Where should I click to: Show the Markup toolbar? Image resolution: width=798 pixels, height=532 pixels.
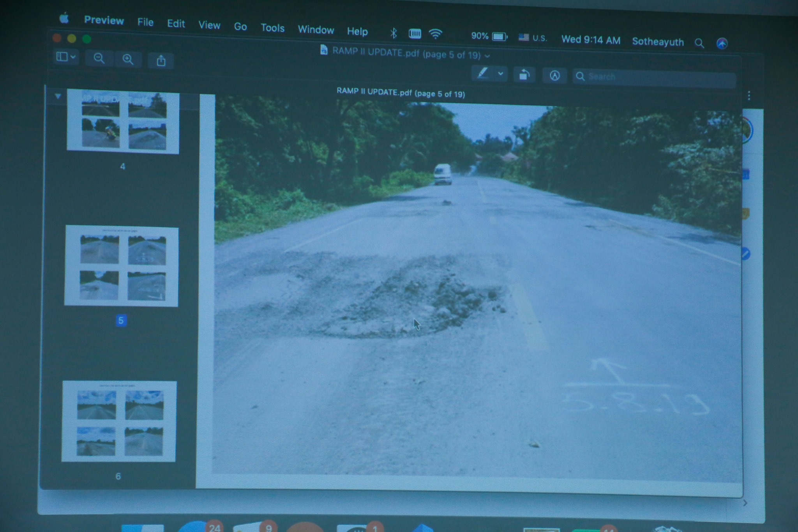555,76
